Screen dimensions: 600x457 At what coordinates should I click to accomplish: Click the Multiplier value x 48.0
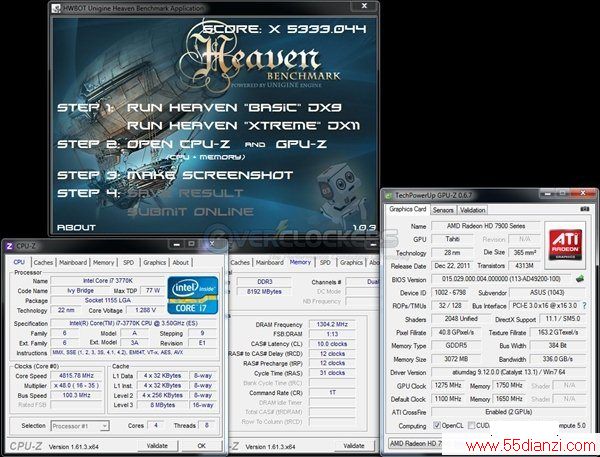(x=77, y=385)
